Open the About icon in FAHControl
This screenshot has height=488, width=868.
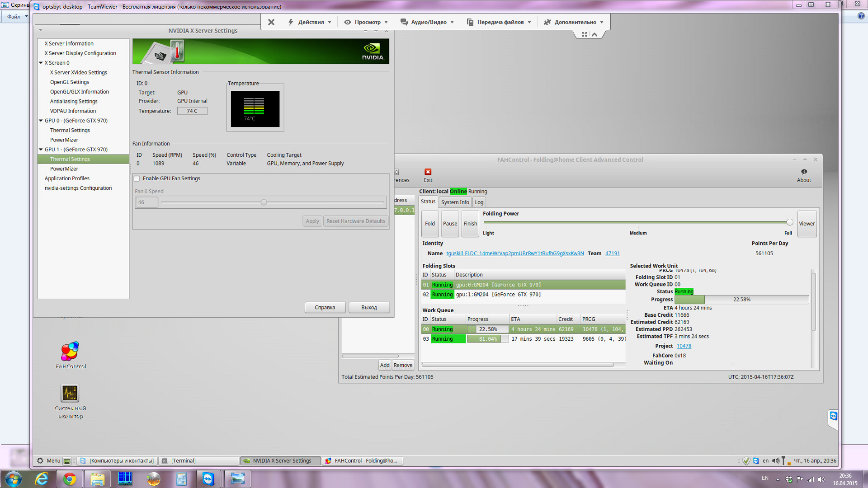[x=803, y=172]
